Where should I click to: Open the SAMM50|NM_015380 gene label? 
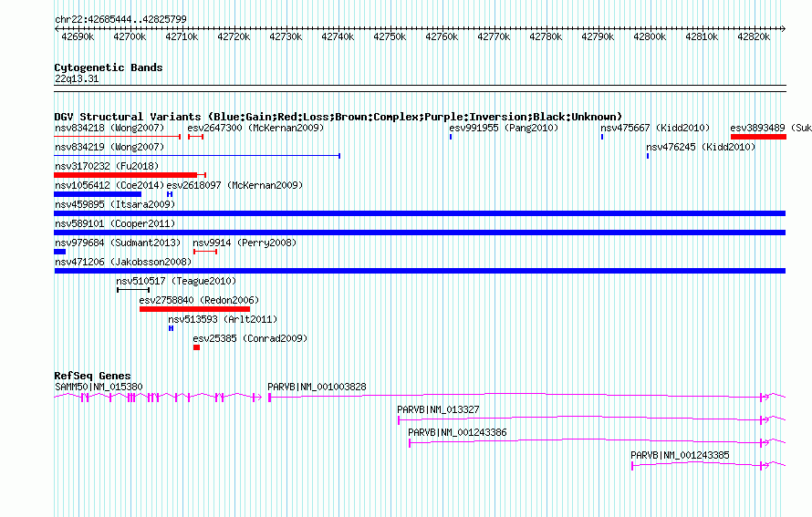click(99, 387)
